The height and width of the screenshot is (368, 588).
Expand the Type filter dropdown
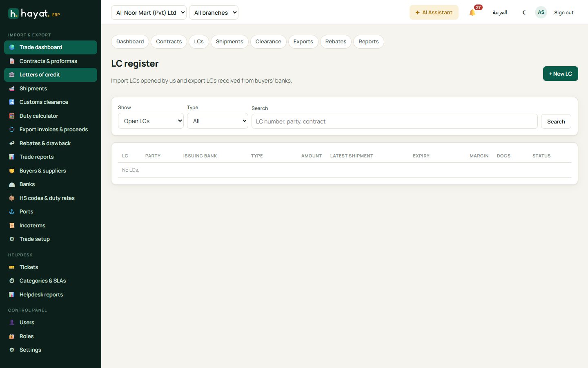click(x=218, y=121)
